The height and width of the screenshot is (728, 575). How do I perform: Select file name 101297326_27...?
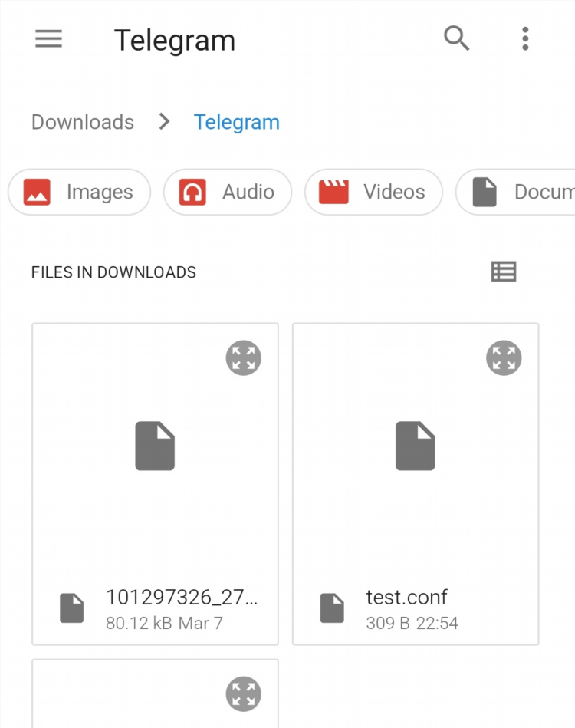point(182,597)
